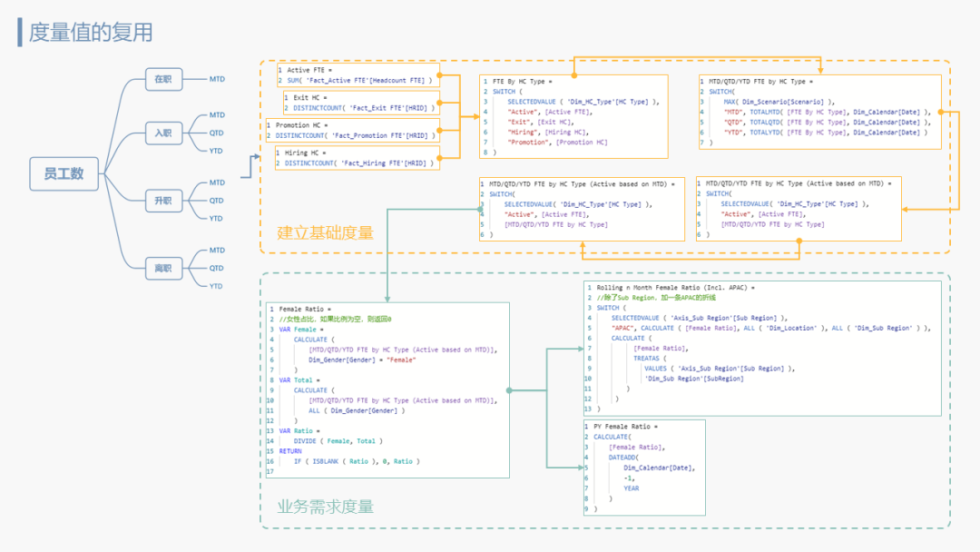Click the Female Ratio code box
The height and width of the screenshot is (552, 980).
click(388, 389)
